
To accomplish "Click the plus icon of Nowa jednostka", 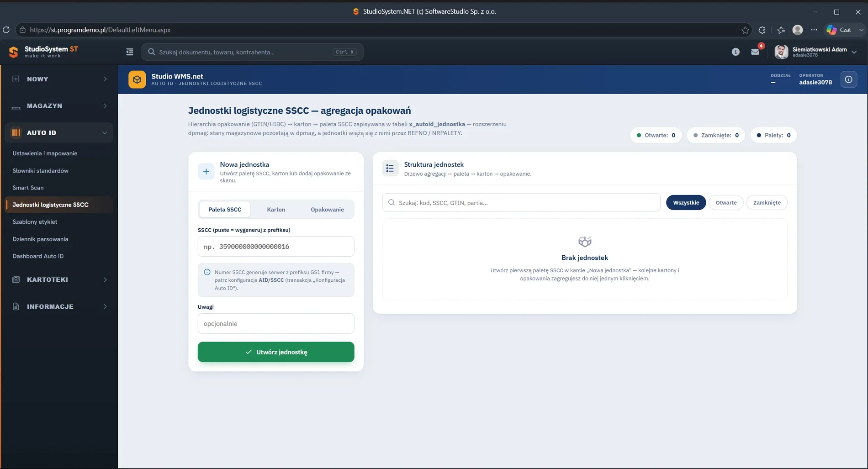I will pyautogui.click(x=206, y=172).
